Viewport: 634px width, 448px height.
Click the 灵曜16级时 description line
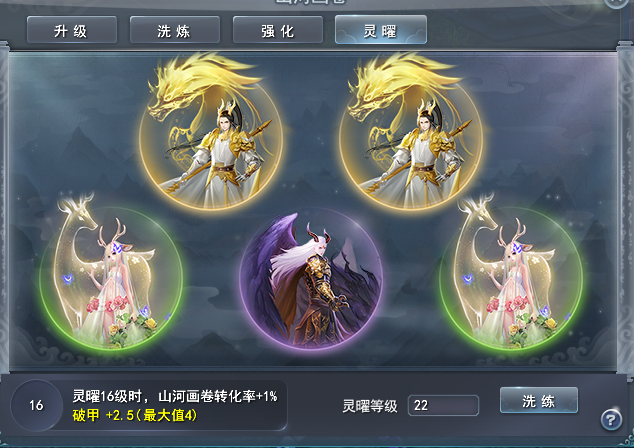(175, 396)
